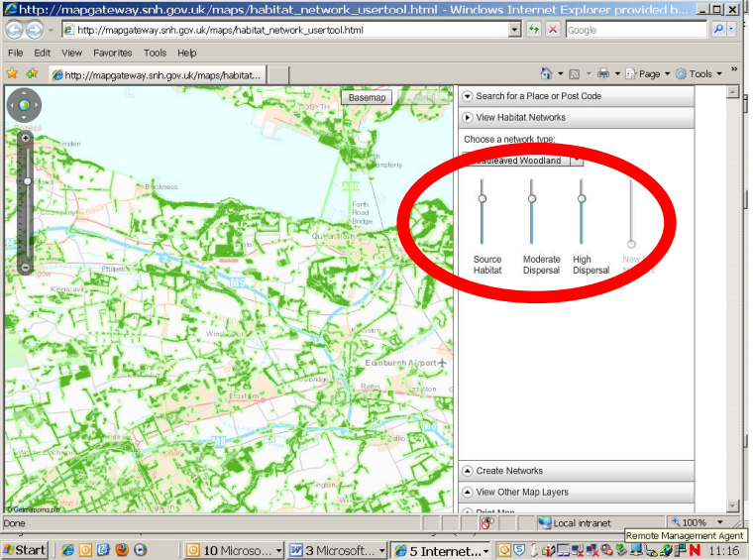Open the Home button dropdown arrow
This screenshot has height=560, width=753.
pyautogui.click(x=560, y=74)
